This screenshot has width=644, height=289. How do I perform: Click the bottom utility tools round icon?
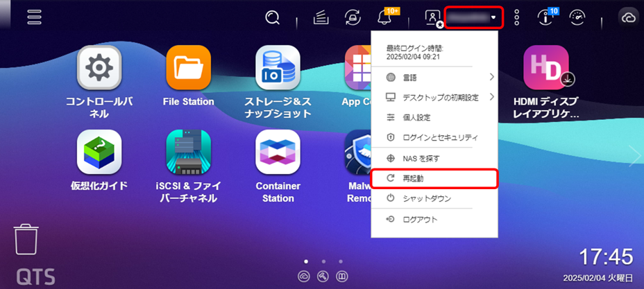(323, 277)
